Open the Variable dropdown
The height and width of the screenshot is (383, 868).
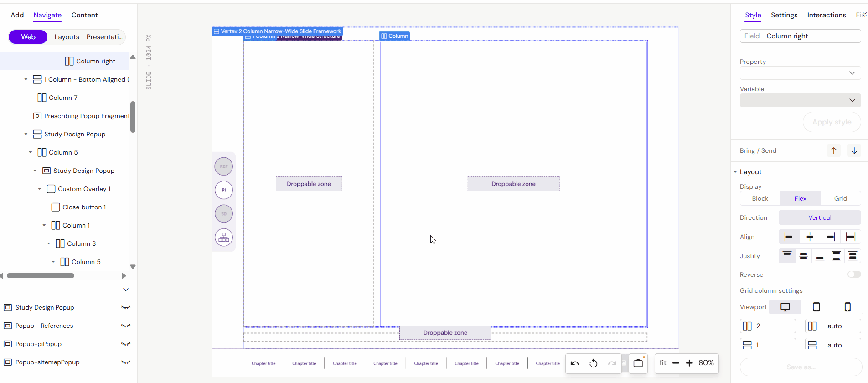[x=800, y=100]
